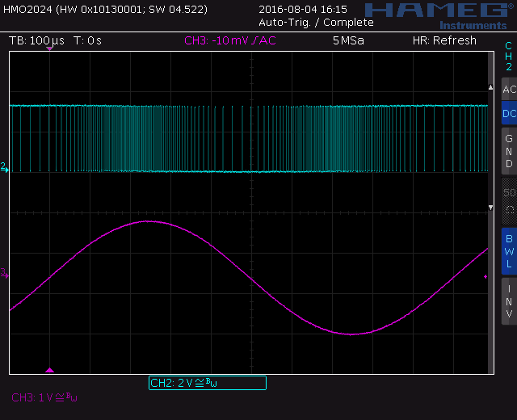The height and width of the screenshot is (420, 517).
Task: Click the 50 ohm termination softkey
Action: tap(509, 200)
